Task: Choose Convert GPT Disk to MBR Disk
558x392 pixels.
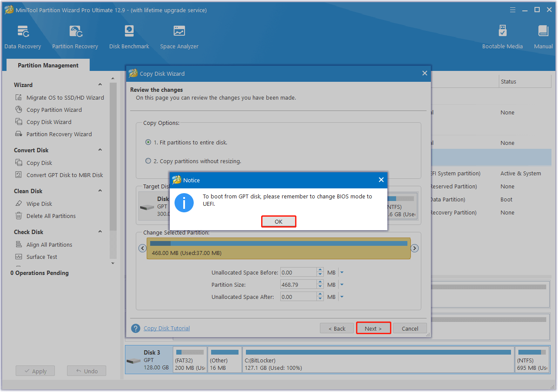Action: tap(59, 175)
